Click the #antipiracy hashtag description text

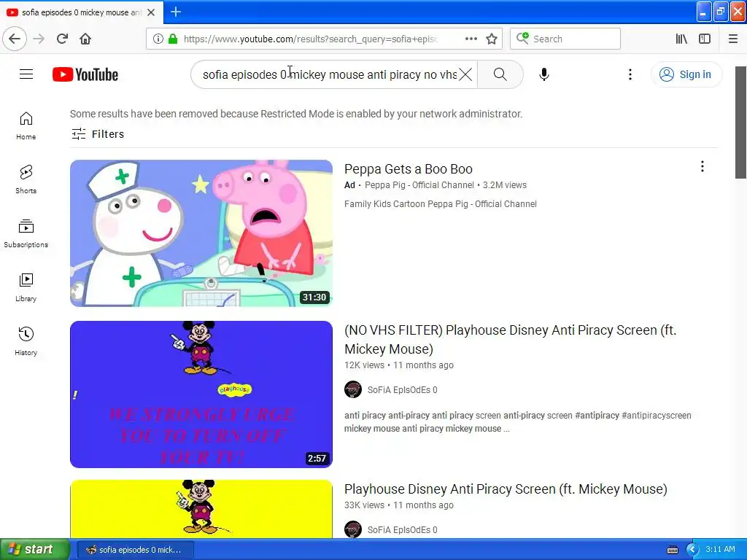[x=597, y=415]
